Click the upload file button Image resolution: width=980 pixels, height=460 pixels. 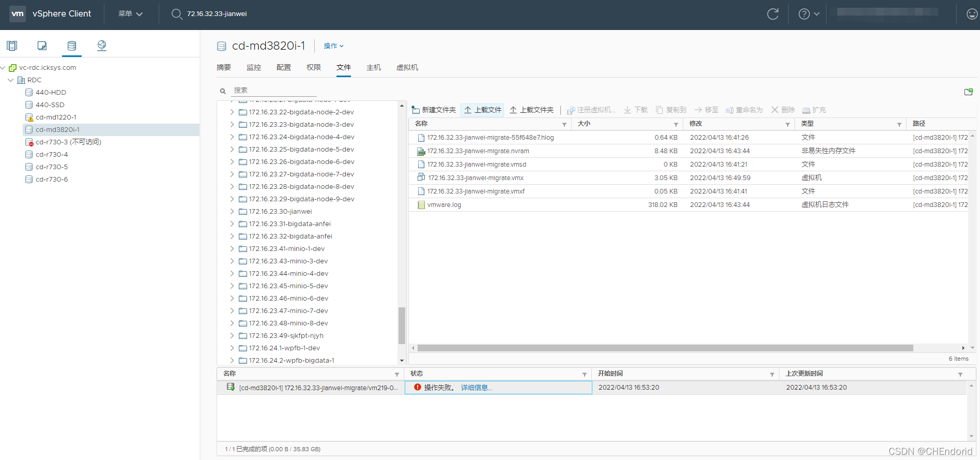482,110
